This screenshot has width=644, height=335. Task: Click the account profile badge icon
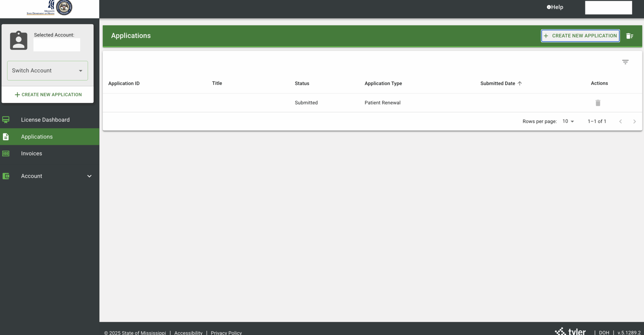[x=19, y=41]
